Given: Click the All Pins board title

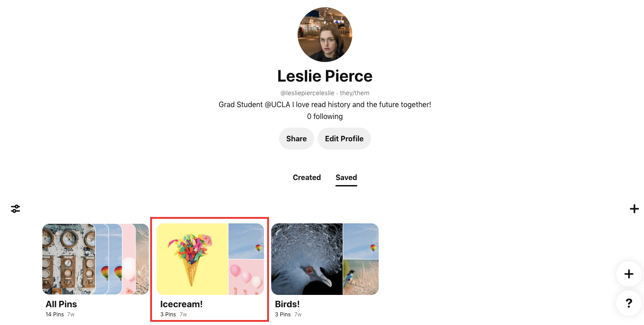Looking at the screenshot, I should tap(61, 304).
